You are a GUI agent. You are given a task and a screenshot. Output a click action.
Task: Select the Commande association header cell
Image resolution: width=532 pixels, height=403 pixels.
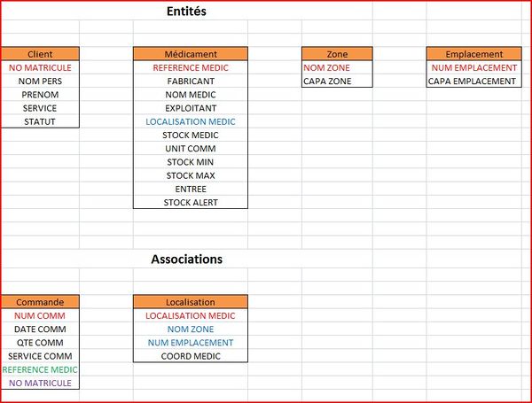click(40, 302)
